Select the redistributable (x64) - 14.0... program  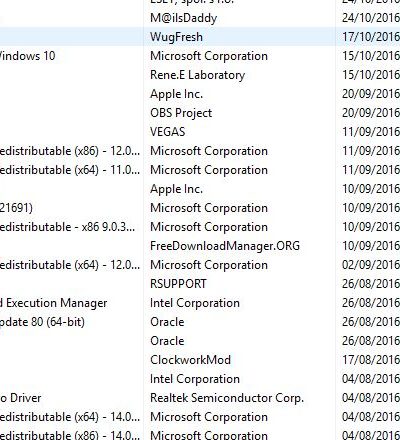(70, 417)
